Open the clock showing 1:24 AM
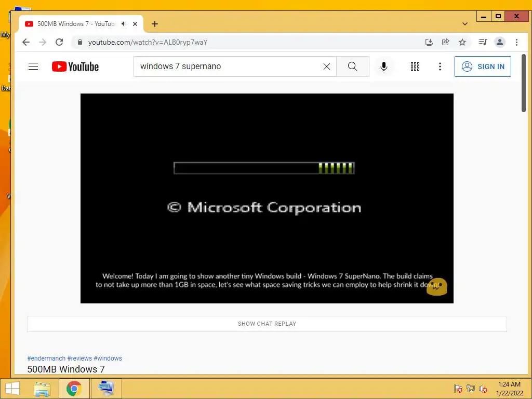 pyautogui.click(x=509, y=389)
